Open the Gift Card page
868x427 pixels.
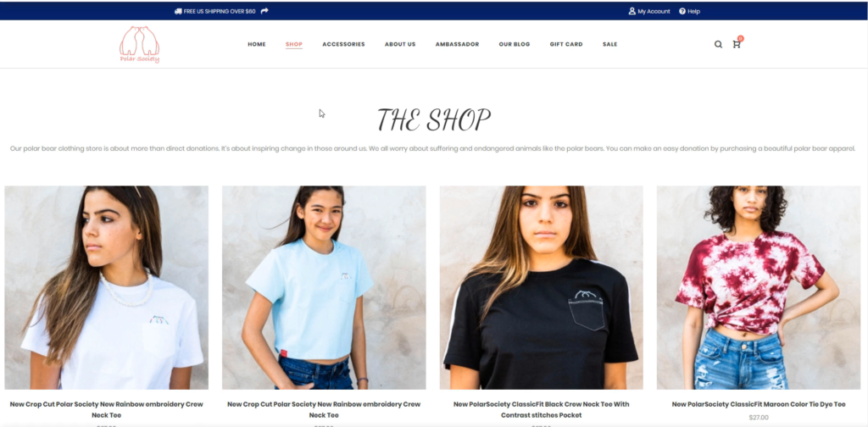tap(566, 44)
